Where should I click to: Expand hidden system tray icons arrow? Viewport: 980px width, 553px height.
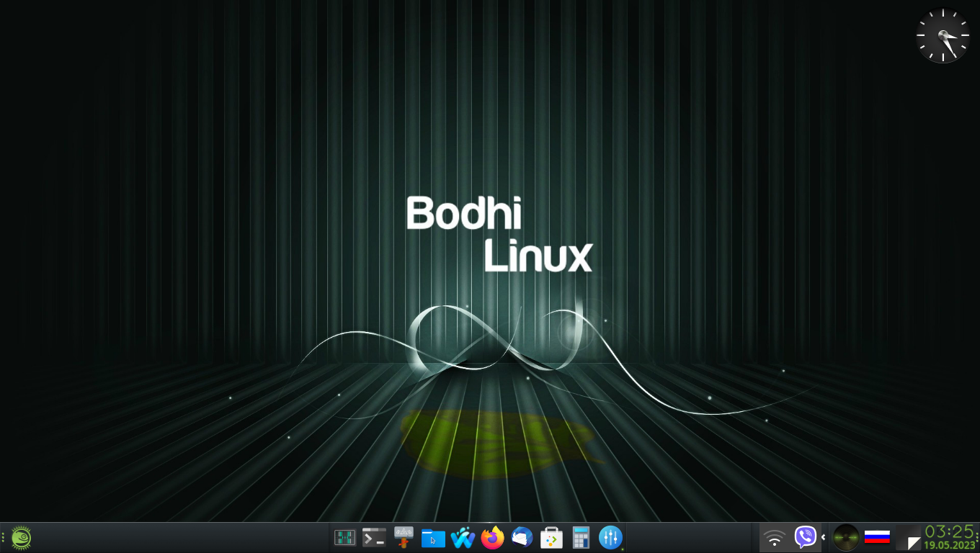click(824, 537)
